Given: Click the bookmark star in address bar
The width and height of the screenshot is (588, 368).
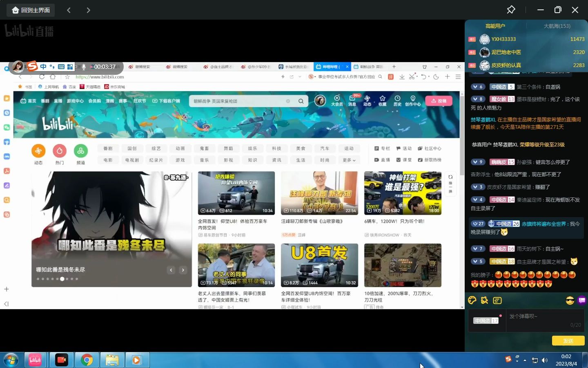Looking at the screenshot, I should (x=67, y=77).
